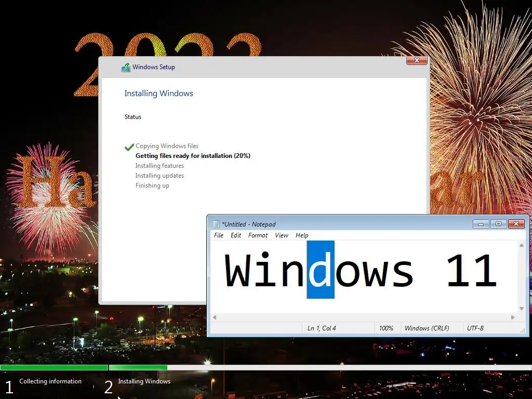Click the Notepad window resize grip

coord(523,330)
